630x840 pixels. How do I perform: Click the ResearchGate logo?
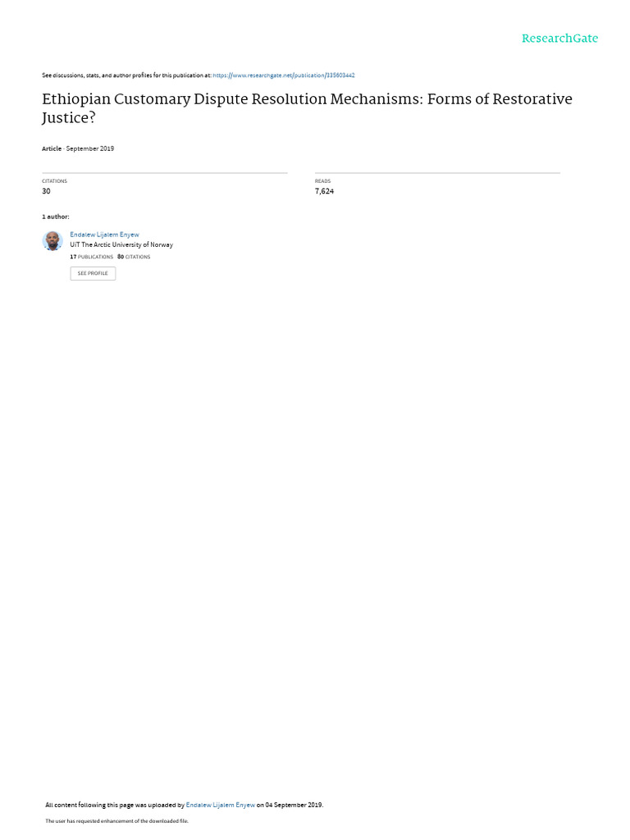[559, 38]
